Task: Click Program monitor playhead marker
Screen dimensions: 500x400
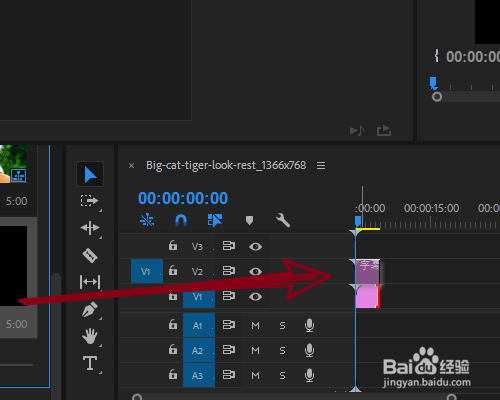Action: (x=433, y=83)
